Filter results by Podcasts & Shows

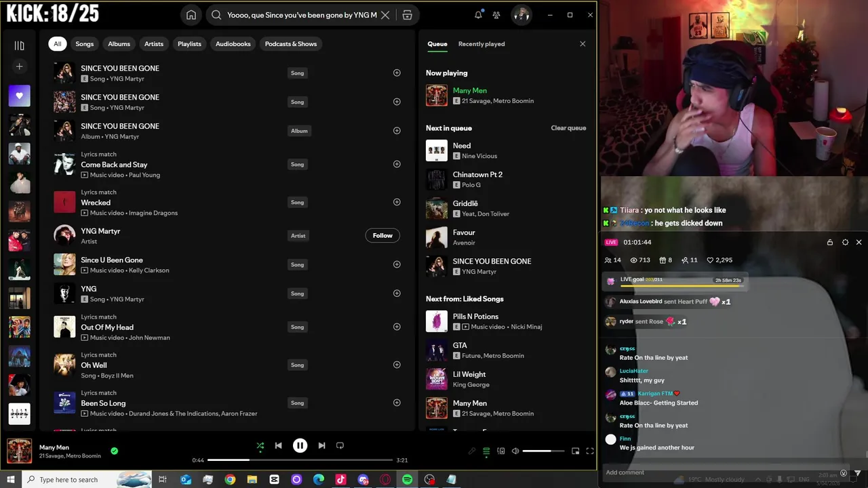(x=291, y=44)
